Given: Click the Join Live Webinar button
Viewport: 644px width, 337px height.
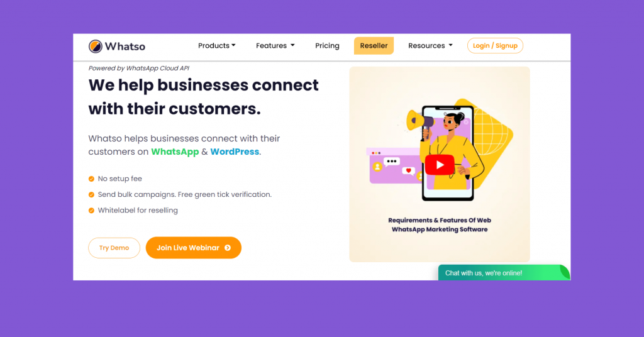Looking at the screenshot, I should point(194,248).
